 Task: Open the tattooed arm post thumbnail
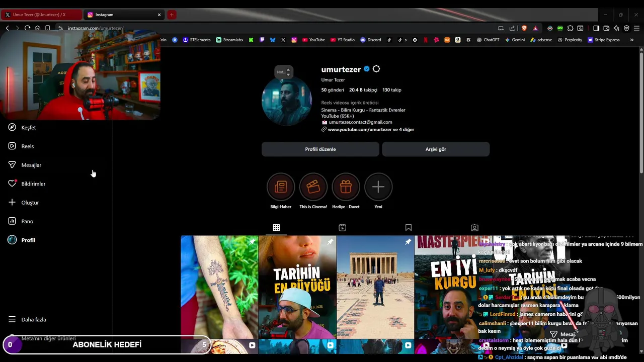(x=219, y=287)
